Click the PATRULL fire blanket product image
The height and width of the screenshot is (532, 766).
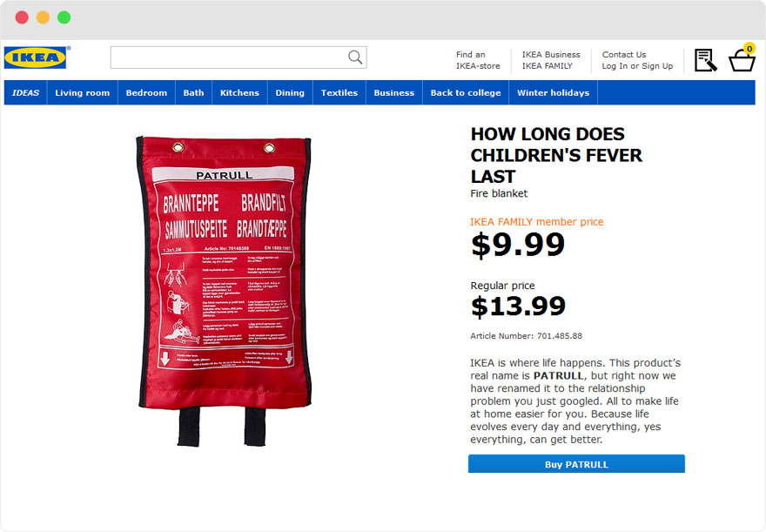[x=225, y=291]
